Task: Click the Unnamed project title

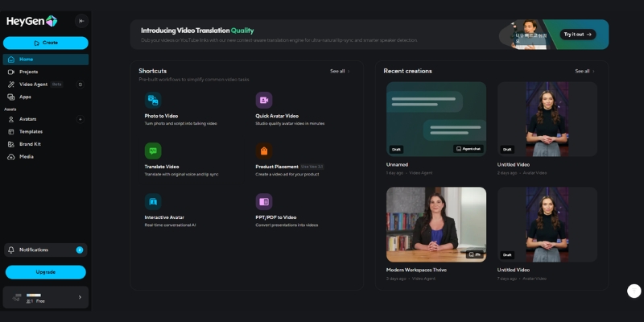Action: click(x=397, y=165)
